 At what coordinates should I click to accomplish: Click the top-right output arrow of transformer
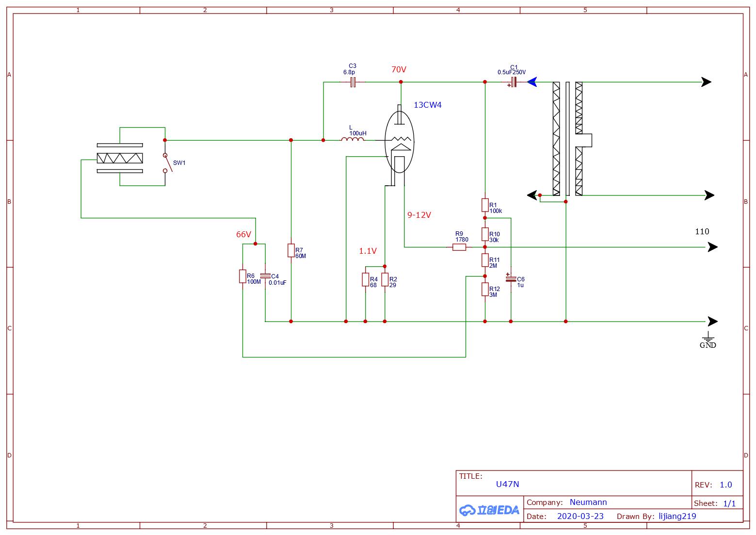[707, 82]
